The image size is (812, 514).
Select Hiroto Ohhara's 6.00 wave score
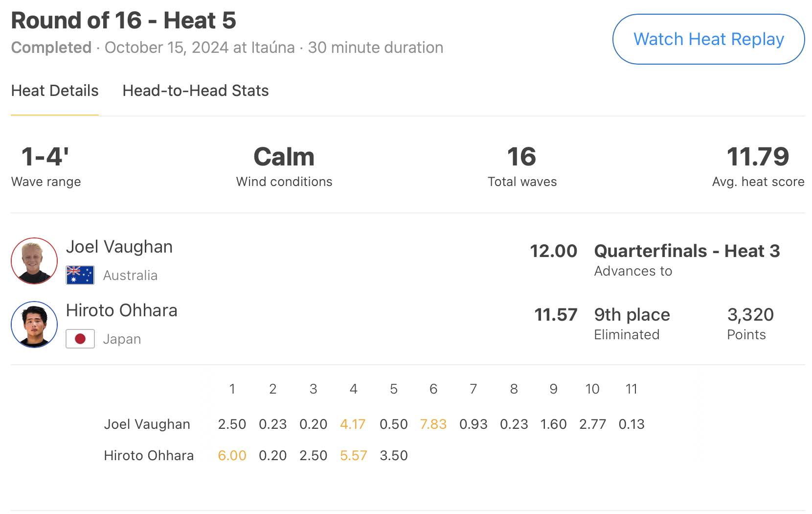(x=232, y=455)
